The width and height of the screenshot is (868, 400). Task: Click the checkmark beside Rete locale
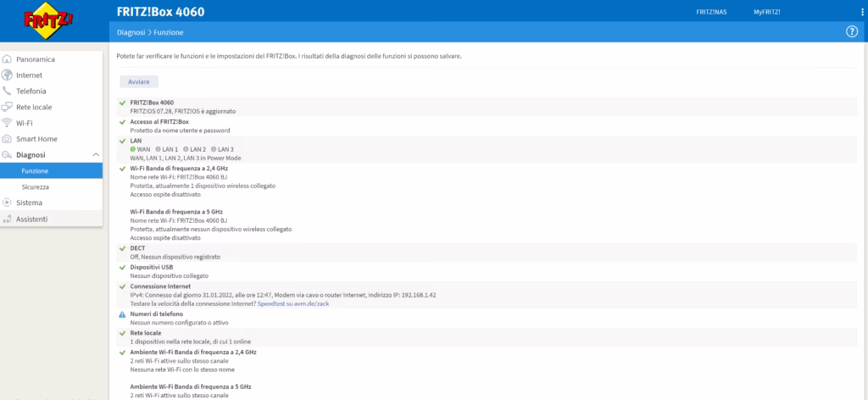pos(122,333)
